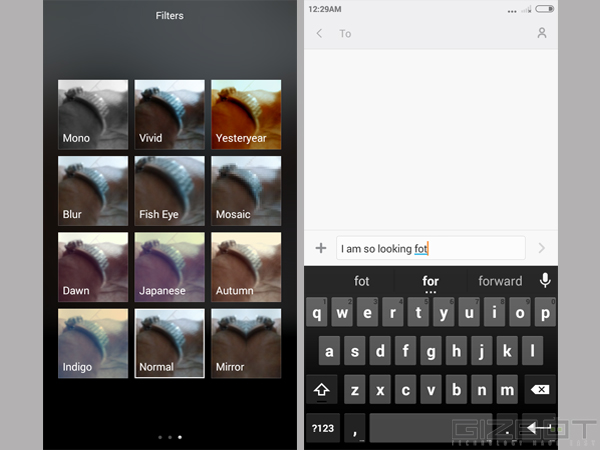Open contact picker icon next to To field
Viewport: 600px width, 450px height.
[x=542, y=33]
